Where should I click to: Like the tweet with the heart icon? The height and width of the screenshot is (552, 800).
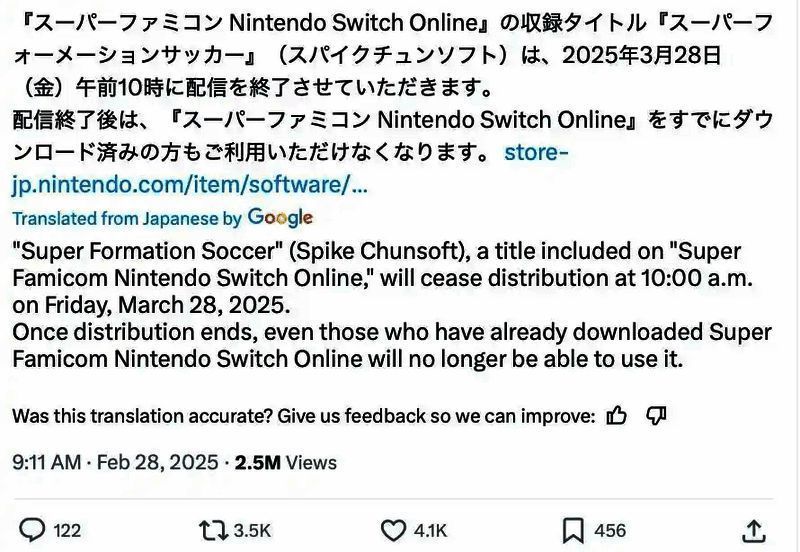[395, 530]
